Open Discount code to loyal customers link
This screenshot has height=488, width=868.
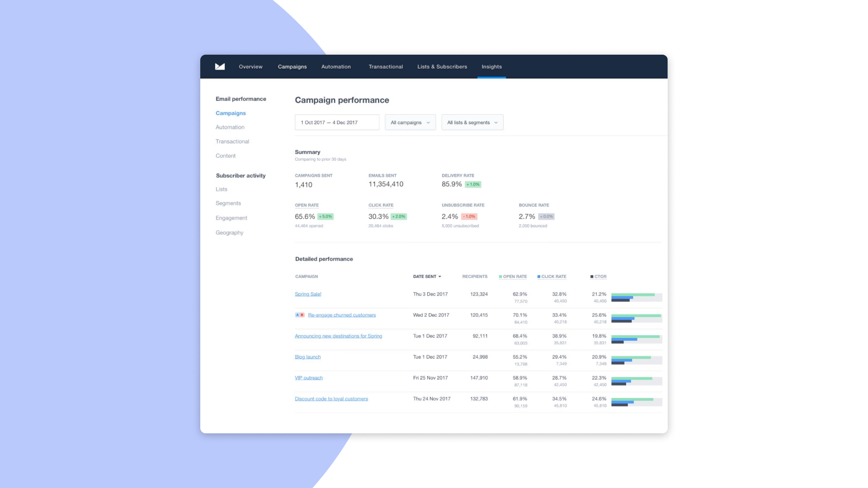pyautogui.click(x=331, y=399)
